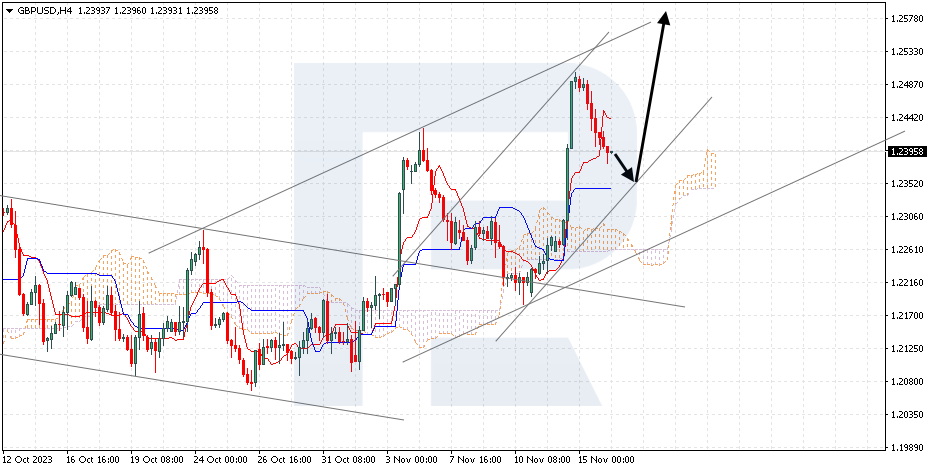Click the 12 Oct 2023 date label

(x=27, y=460)
